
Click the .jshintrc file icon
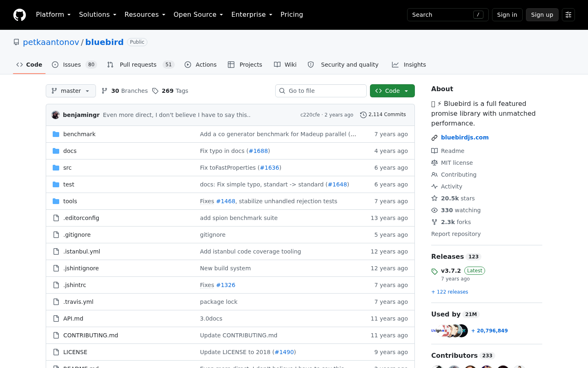click(56, 285)
